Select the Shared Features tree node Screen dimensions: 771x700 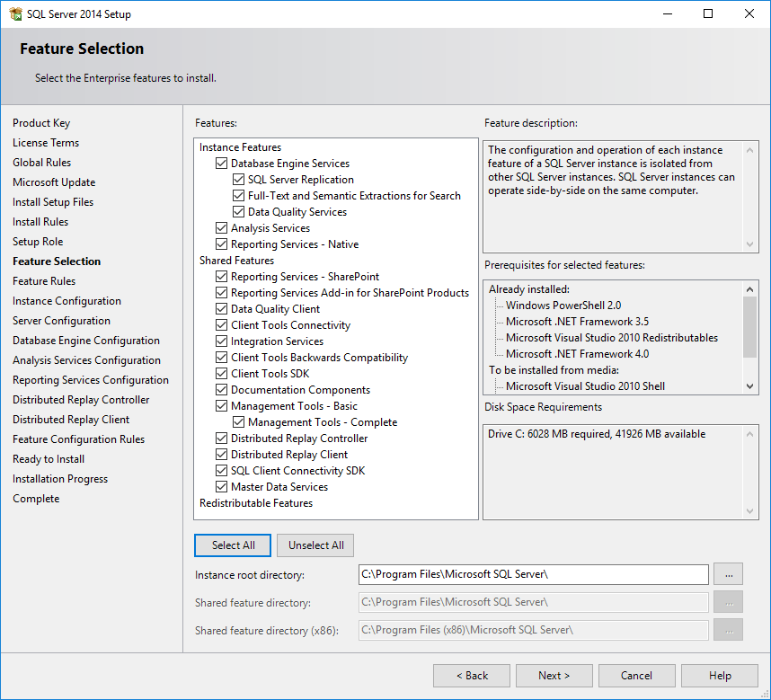click(236, 261)
